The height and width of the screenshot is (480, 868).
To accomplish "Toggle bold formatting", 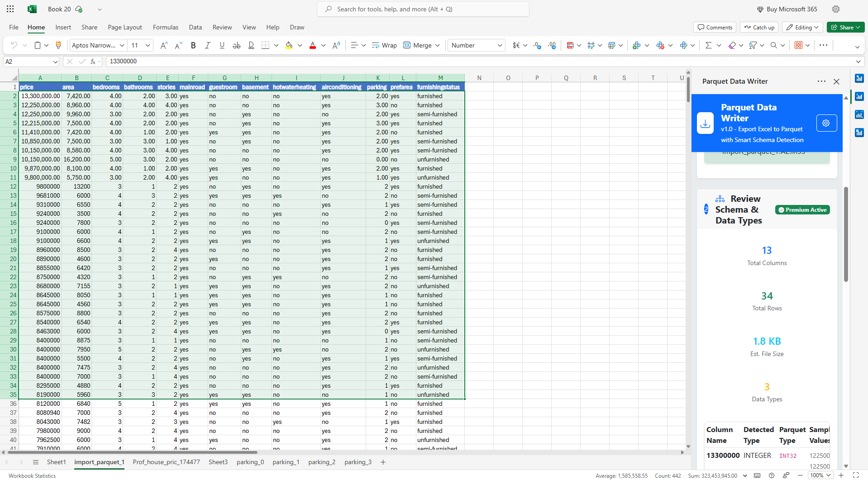I will [x=193, y=45].
